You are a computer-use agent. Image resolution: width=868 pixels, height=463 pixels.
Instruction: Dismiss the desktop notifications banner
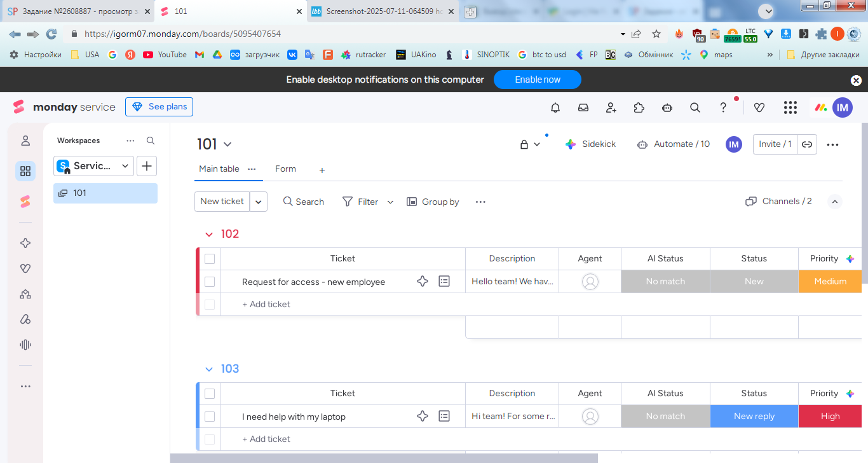(856, 80)
